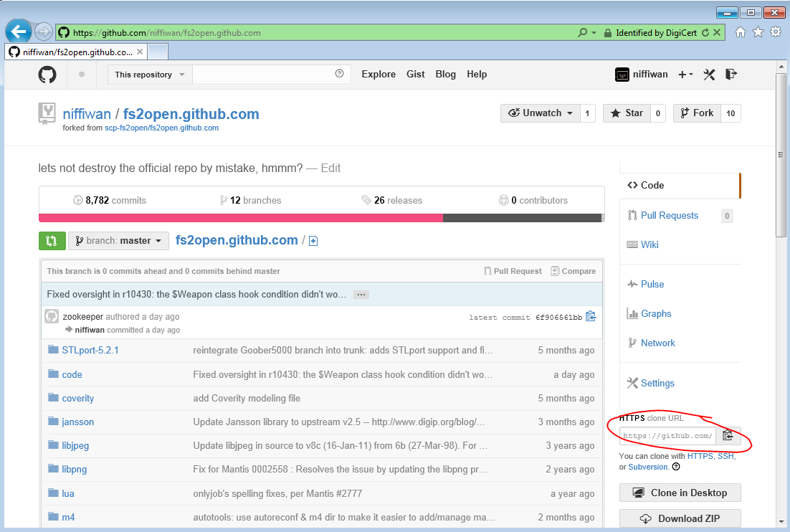This screenshot has width=790, height=532.
Task: Go back with the browser back arrow
Action: [x=19, y=32]
